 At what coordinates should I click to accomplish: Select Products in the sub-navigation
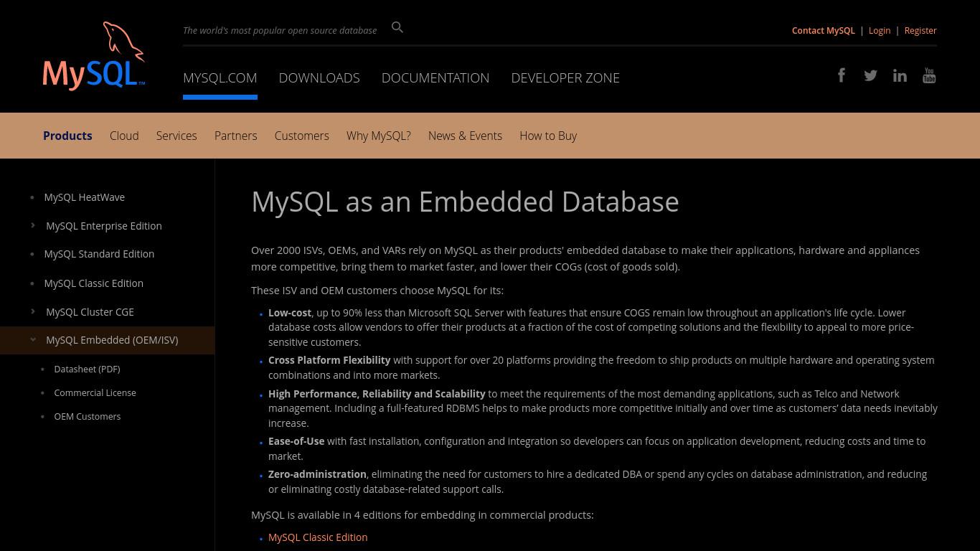tap(67, 136)
